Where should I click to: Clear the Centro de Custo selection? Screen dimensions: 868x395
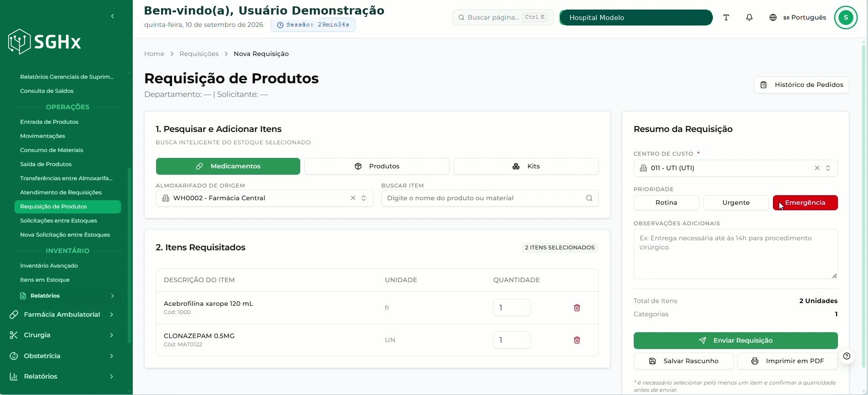(x=817, y=168)
